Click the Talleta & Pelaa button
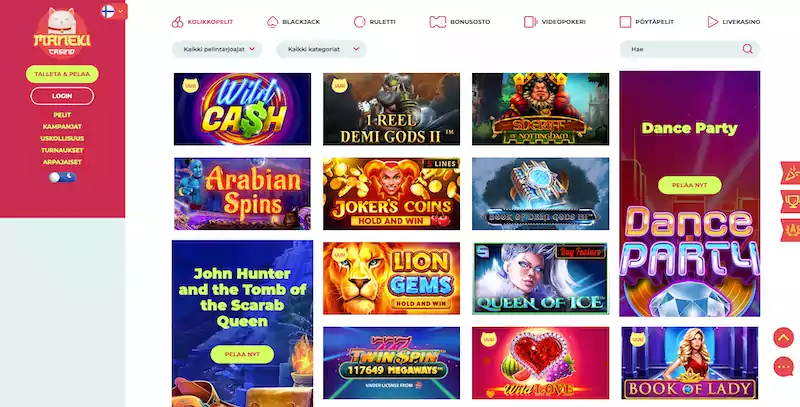Image resolution: width=800 pixels, height=407 pixels. 62,74
